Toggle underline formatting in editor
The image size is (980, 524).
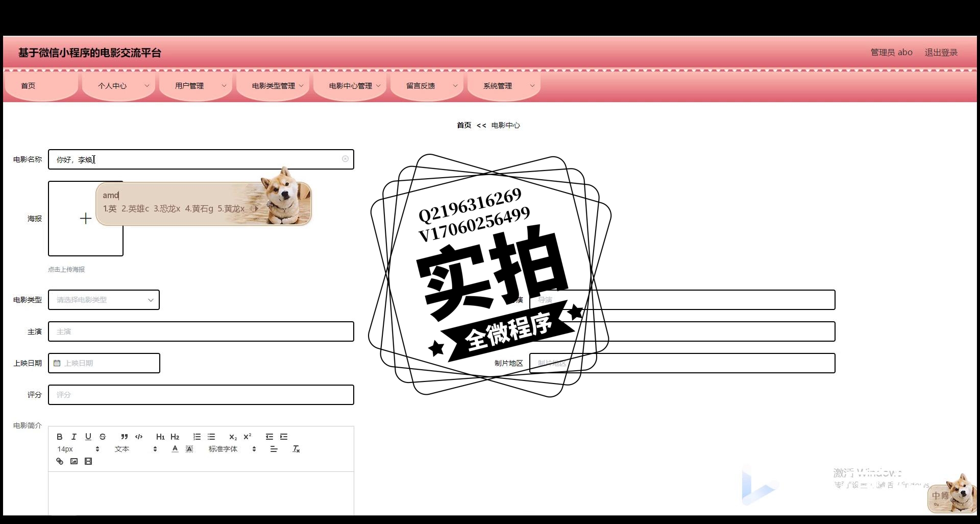(x=88, y=437)
